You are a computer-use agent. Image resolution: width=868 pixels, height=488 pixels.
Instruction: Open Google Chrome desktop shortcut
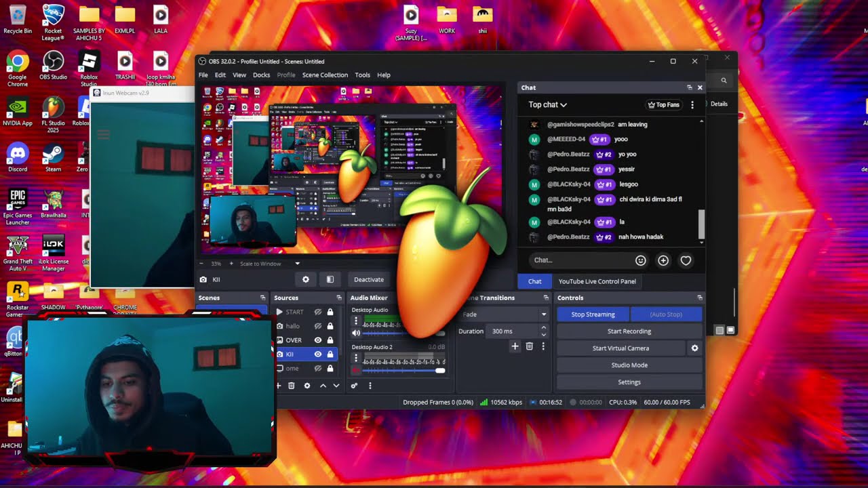pyautogui.click(x=18, y=70)
